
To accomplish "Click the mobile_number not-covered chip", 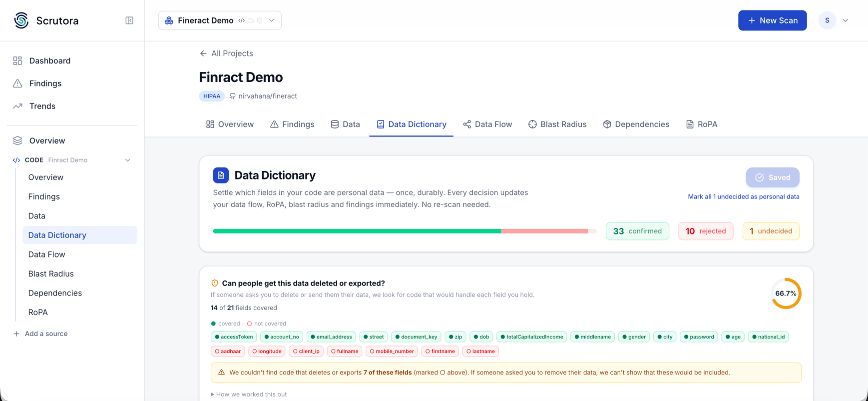I will (392, 351).
